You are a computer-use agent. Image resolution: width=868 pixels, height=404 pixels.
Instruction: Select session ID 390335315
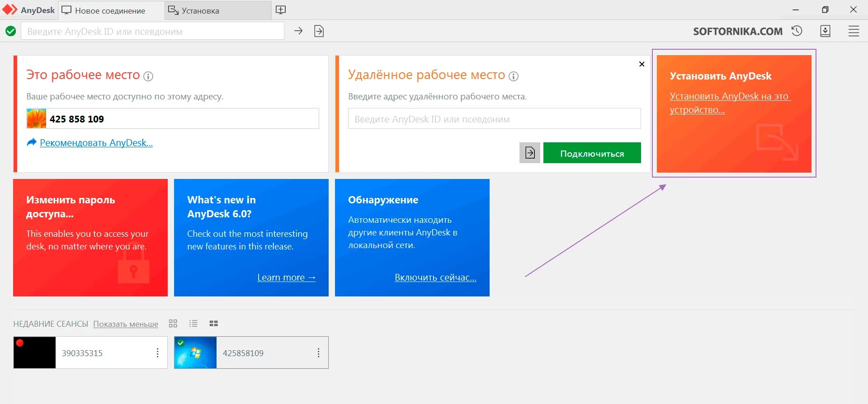(x=82, y=353)
